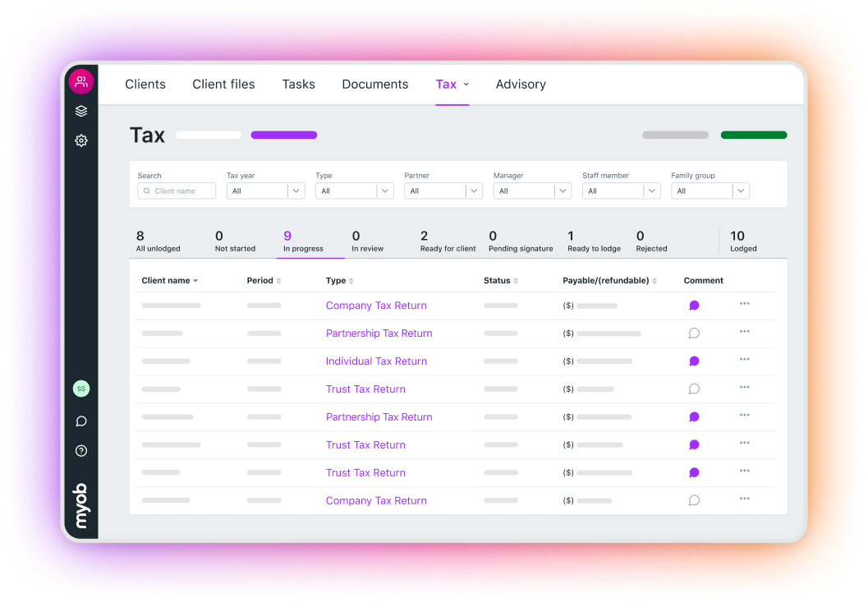The height and width of the screenshot is (603, 868).
Task: Show the Lodged returns
Action: [x=743, y=242]
